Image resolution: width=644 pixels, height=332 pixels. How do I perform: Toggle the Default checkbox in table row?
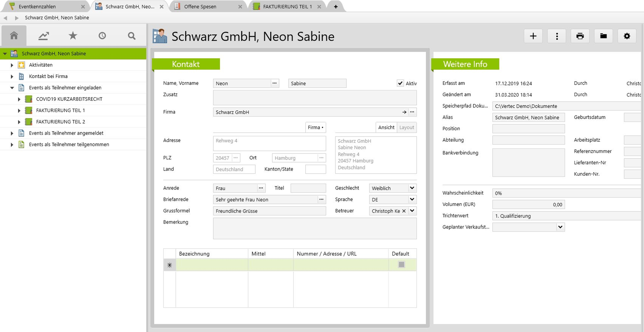(401, 264)
